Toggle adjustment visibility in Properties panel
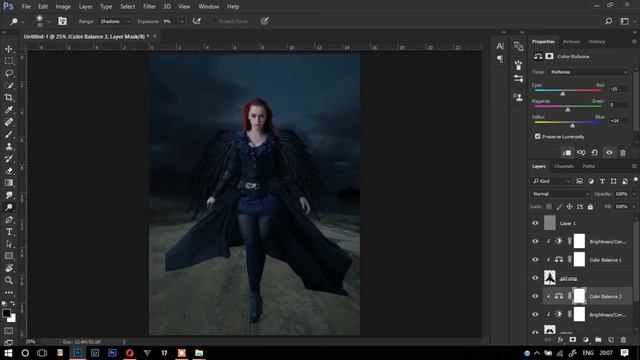This screenshot has width=640, height=360. click(609, 153)
